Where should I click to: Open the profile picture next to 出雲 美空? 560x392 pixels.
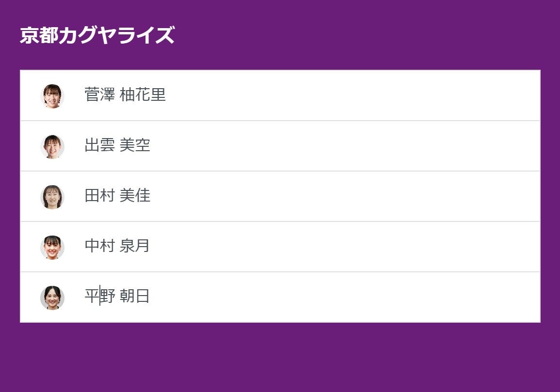click(52, 146)
